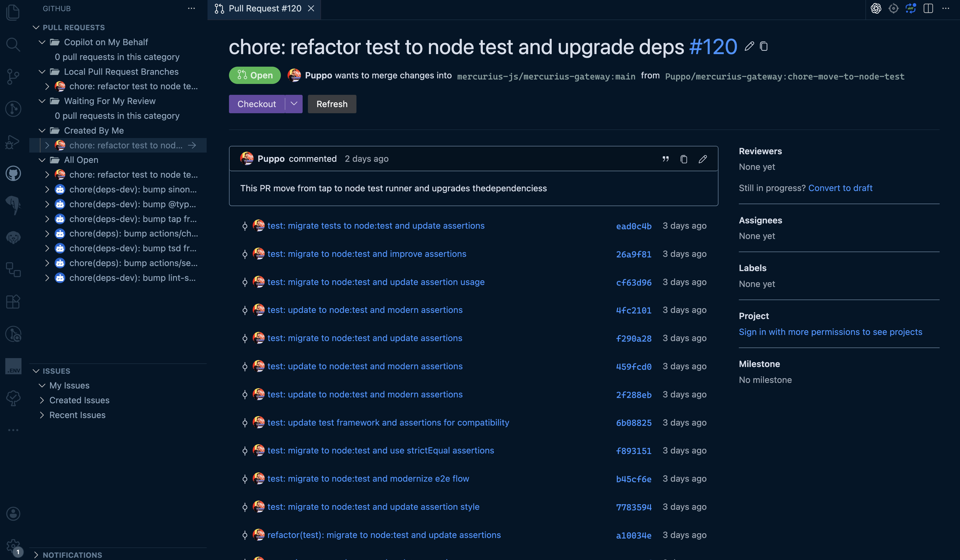This screenshot has height=560, width=960.
Task: Open the Accounts icon in activity bar
Action: coord(13,513)
